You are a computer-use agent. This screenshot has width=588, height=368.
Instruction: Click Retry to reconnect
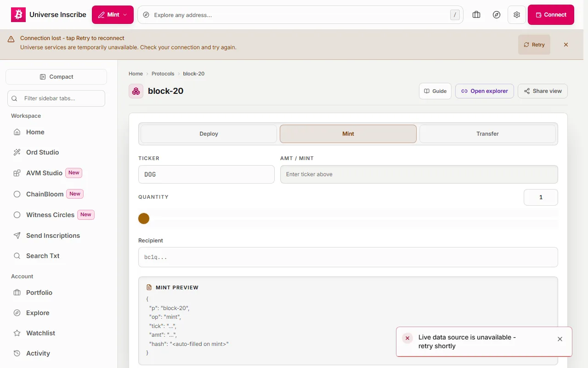[x=534, y=45]
